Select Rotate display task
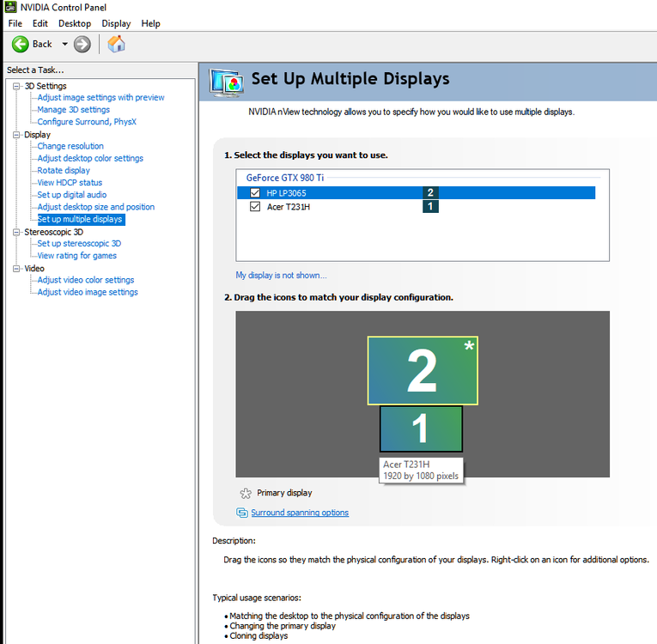Screen dimensions: 657x644 point(64,171)
